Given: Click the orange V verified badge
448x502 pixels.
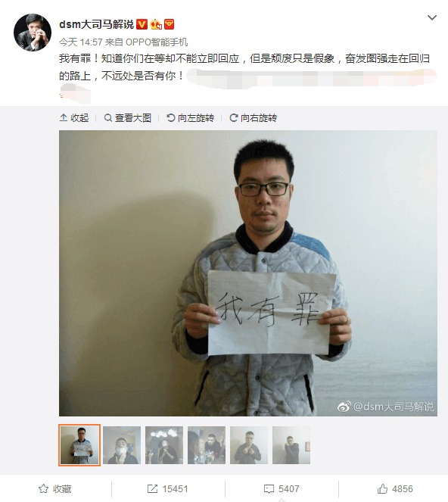Looking at the screenshot, I should 142,24.
